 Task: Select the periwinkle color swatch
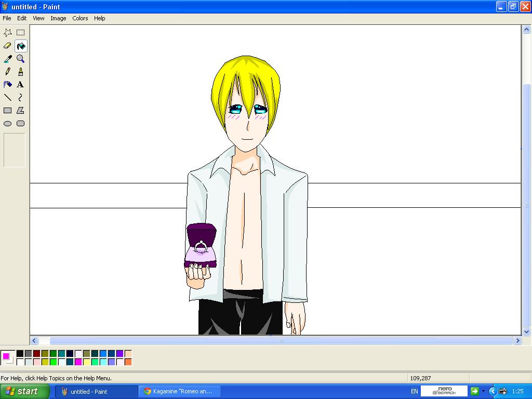(x=112, y=362)
